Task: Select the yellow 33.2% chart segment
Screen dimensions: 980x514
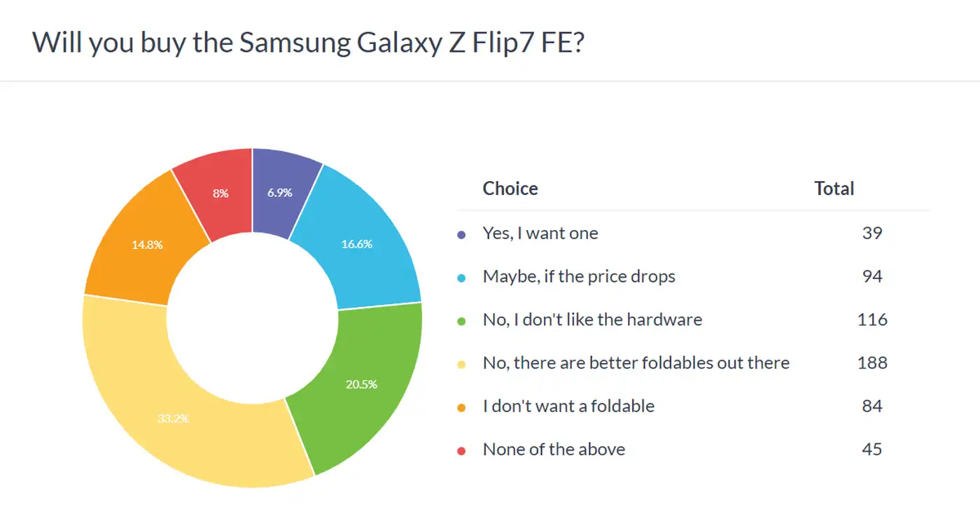Action: click(171, 419)
